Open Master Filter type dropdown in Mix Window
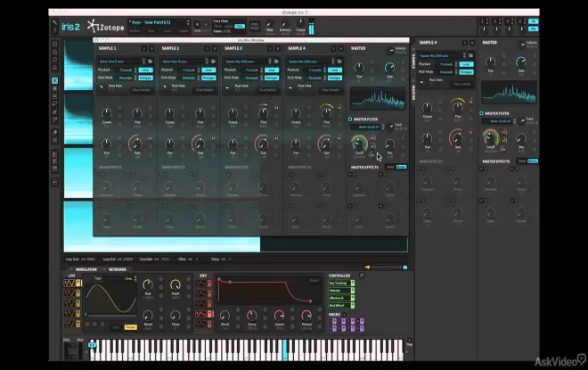The image size is (588, 370). click(367, 127)
